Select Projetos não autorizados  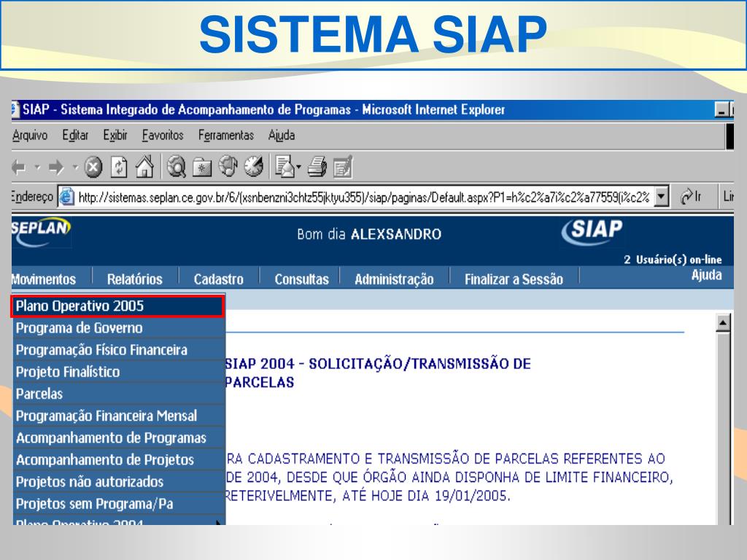tap(119, 481)
